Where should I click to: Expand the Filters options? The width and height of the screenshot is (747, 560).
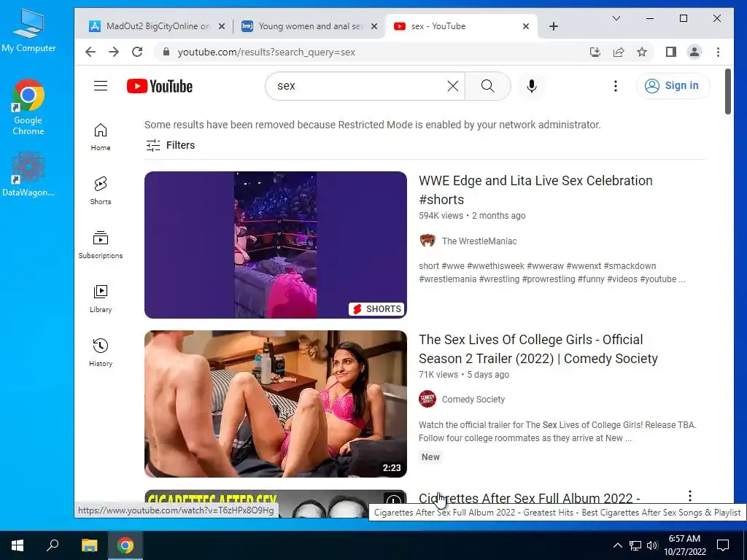(x=171, y=145)
